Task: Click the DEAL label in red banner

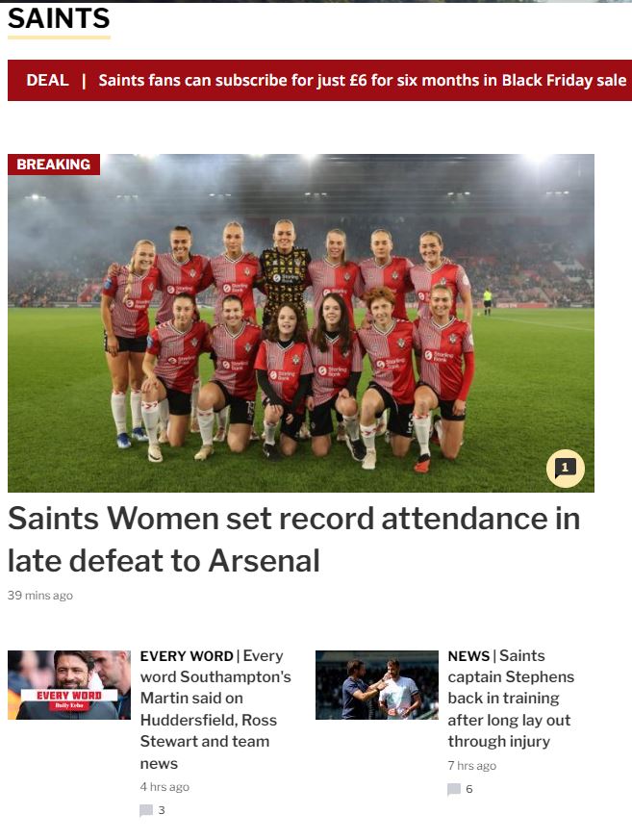Action: [x=48, y=81]
